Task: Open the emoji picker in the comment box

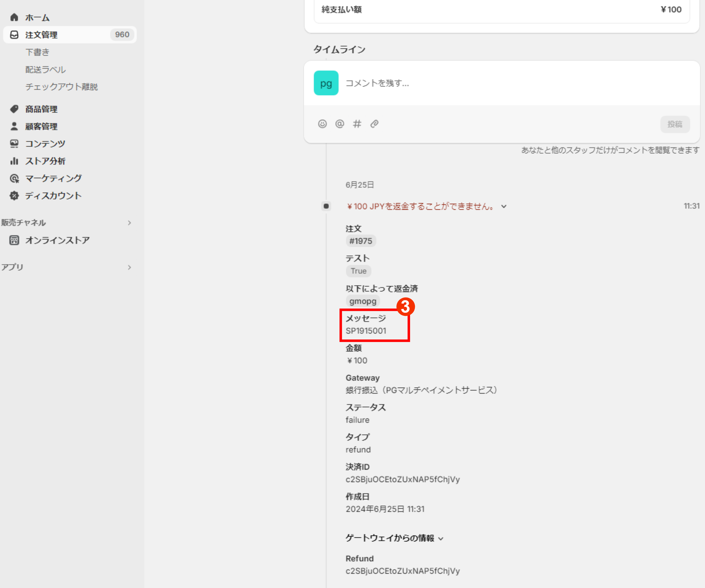Action: [x=322, y=124]
